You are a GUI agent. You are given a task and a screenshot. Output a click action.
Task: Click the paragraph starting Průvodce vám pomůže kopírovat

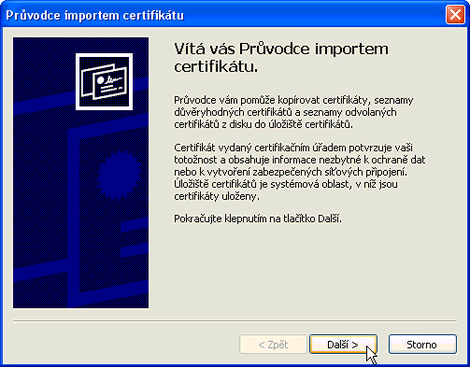tap(294, 112)
